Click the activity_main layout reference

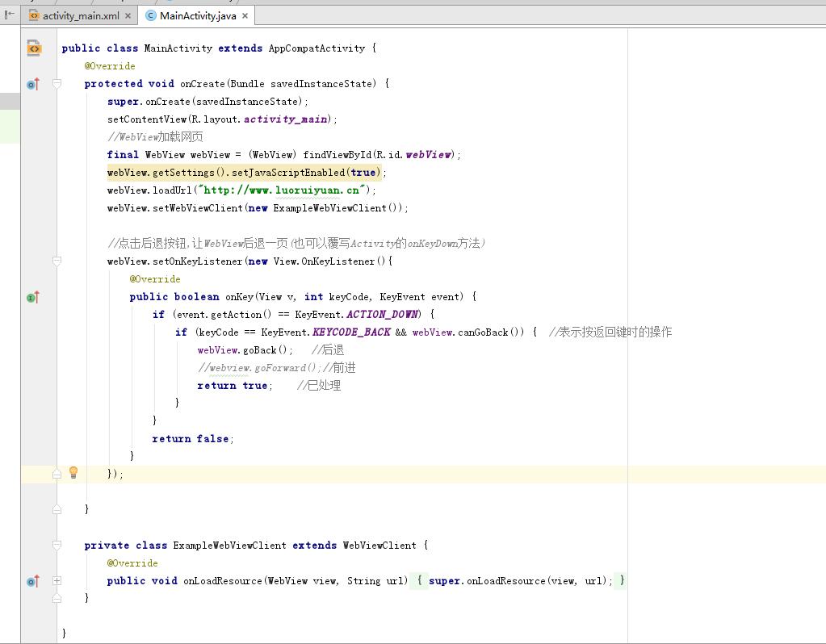coord(285,119)
